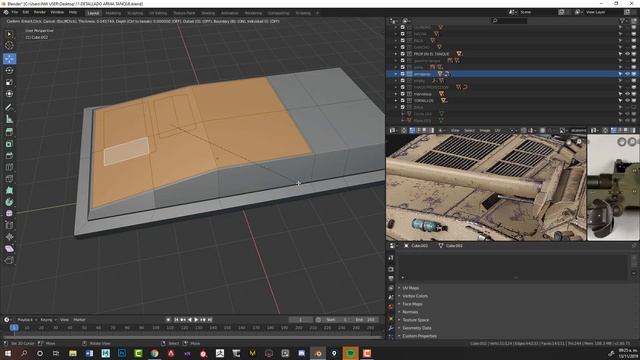Open Photoshop from the taskbar
This screenshot has width=640, height=360.
coord(122,353)
